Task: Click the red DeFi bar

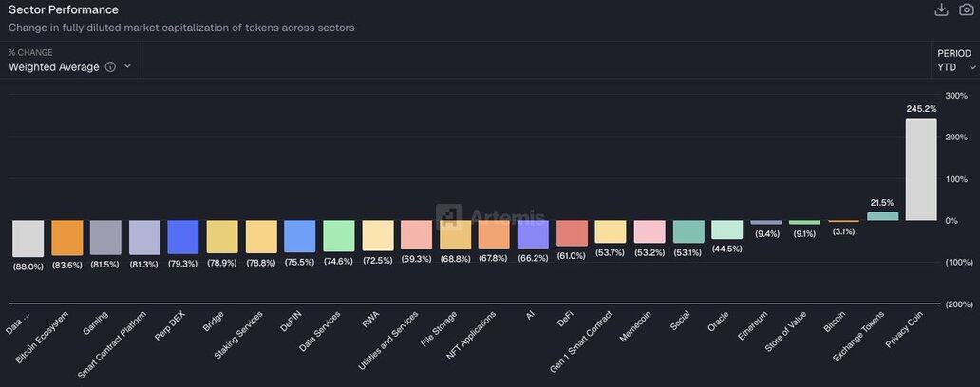Action: pyautogui.click(x=572, y=233)
